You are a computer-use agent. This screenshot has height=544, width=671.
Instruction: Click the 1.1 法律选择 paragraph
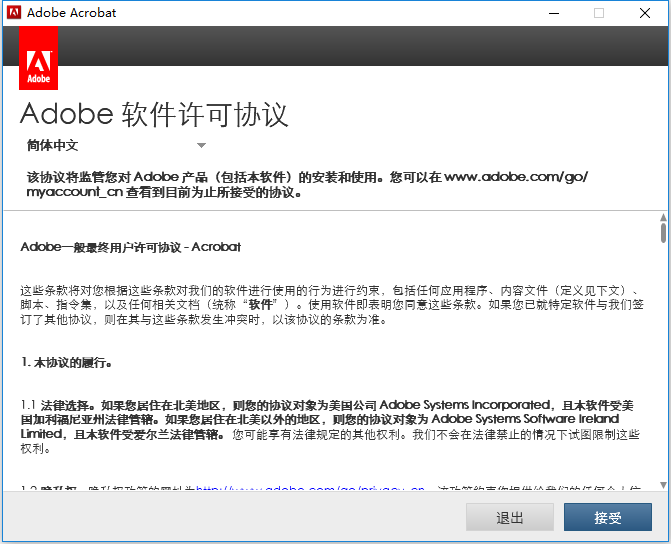click(x=330, y=426)
